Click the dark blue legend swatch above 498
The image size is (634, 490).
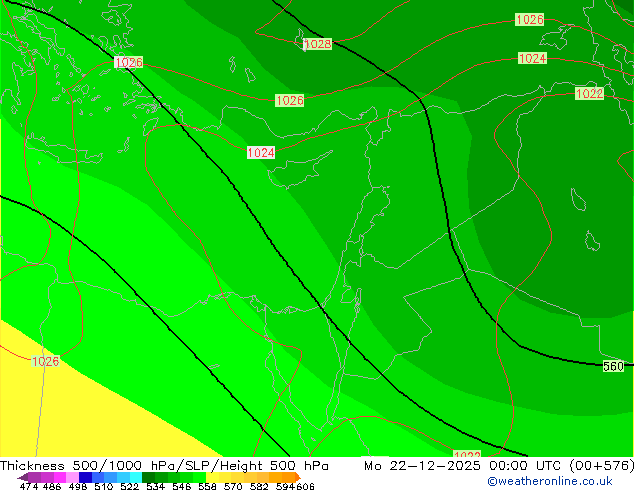point(85,477)
